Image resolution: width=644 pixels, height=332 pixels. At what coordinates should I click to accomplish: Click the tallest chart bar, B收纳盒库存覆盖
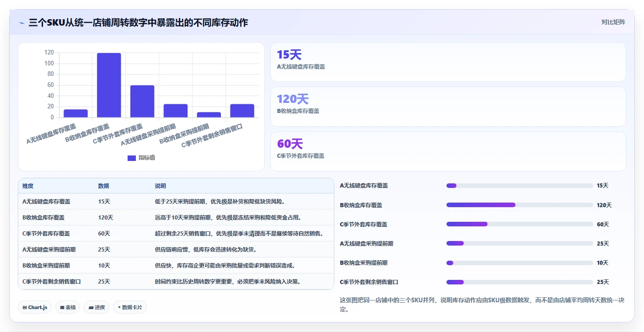(x=109, y=85)
